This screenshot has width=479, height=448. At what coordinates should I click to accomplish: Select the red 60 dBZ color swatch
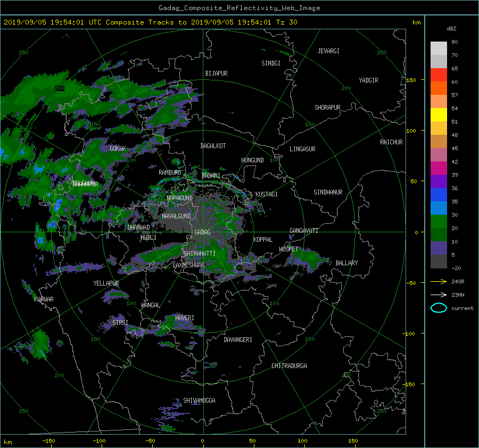[x=439, y=75]
